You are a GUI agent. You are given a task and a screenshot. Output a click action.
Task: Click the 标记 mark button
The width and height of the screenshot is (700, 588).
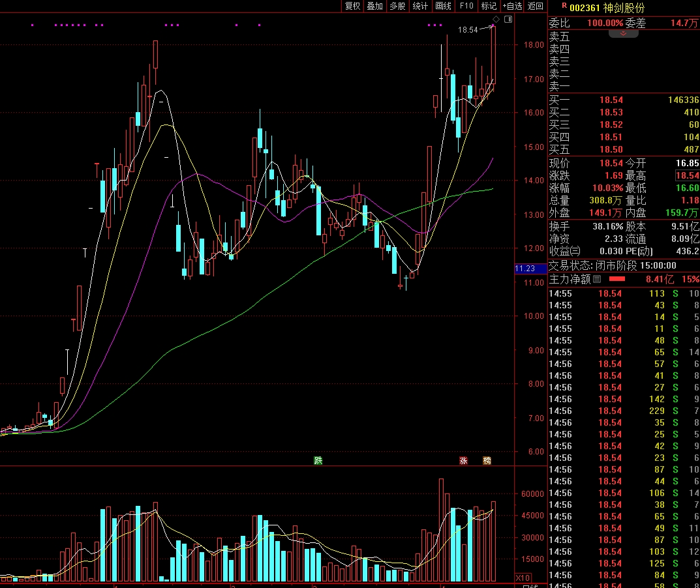(489, 6)
